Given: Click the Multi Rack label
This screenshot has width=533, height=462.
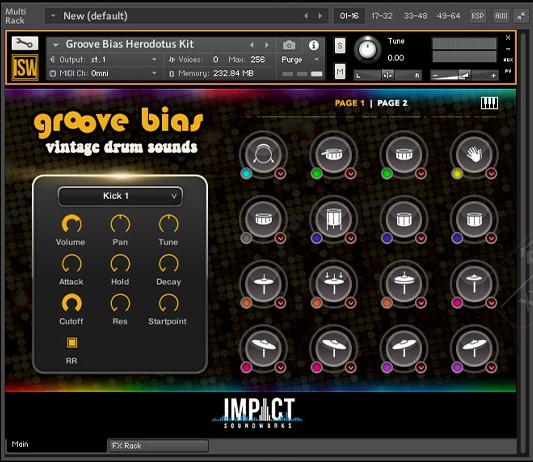Looking at the screenshot, I should point(15,16).
